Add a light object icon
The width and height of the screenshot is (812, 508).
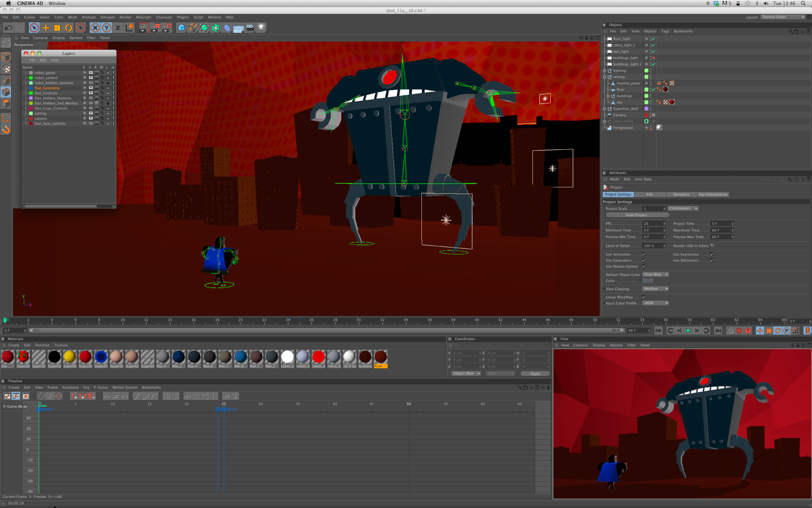(x=261, y=28)
